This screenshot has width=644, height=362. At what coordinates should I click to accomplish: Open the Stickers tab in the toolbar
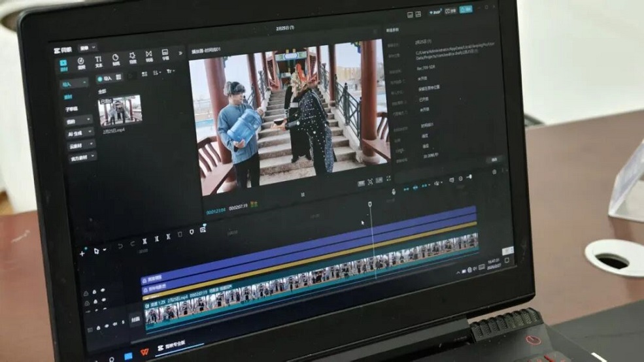coord(116,59)
